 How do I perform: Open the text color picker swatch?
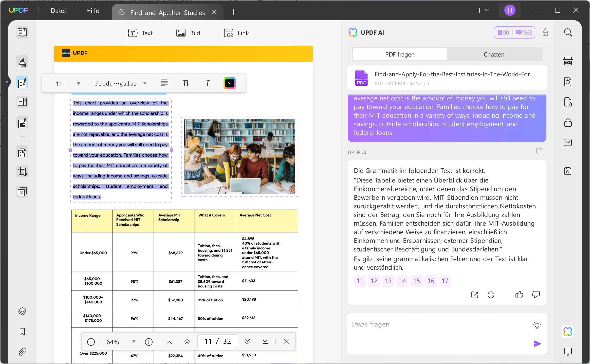(x=230, y=83)
